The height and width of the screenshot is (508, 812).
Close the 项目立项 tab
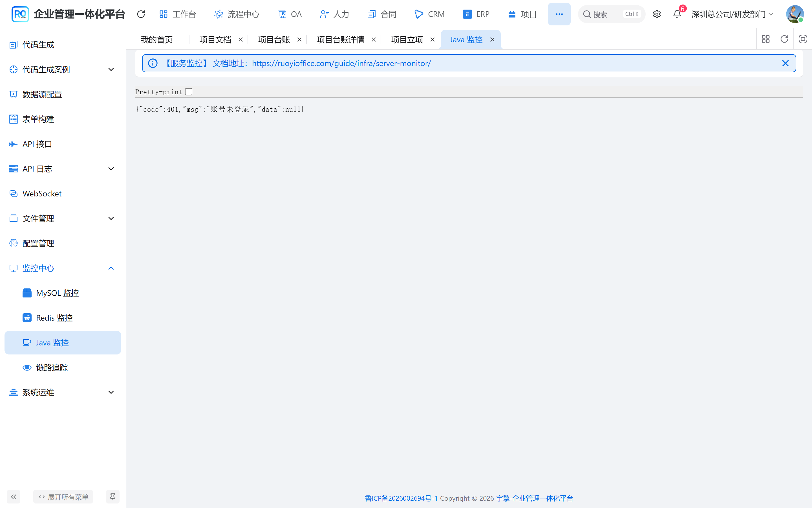433,40
